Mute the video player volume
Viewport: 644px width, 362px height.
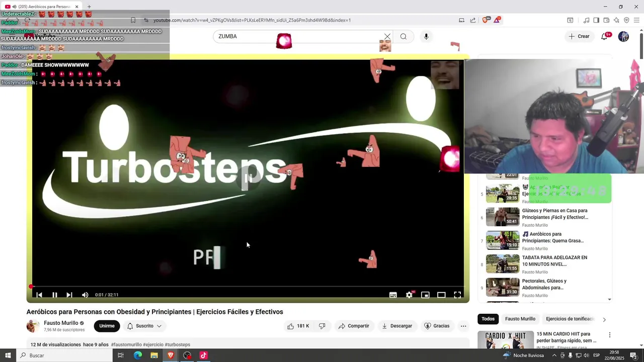click(85, 295)
